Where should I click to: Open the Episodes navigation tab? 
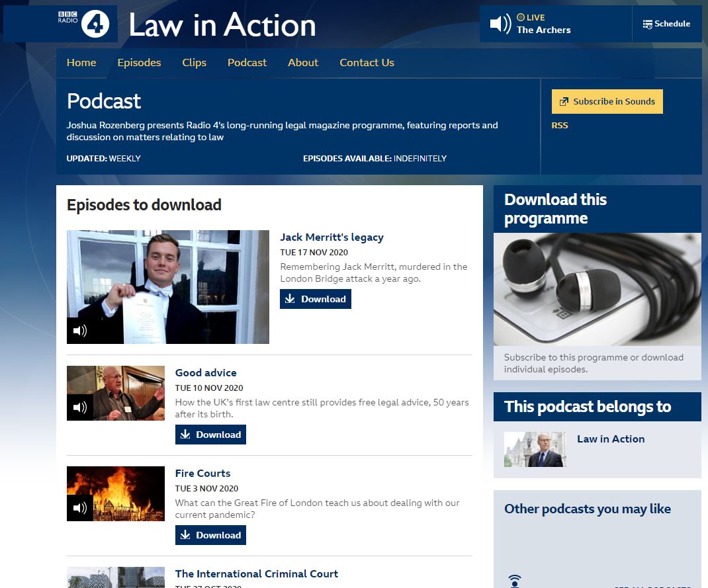pos(139,63)
